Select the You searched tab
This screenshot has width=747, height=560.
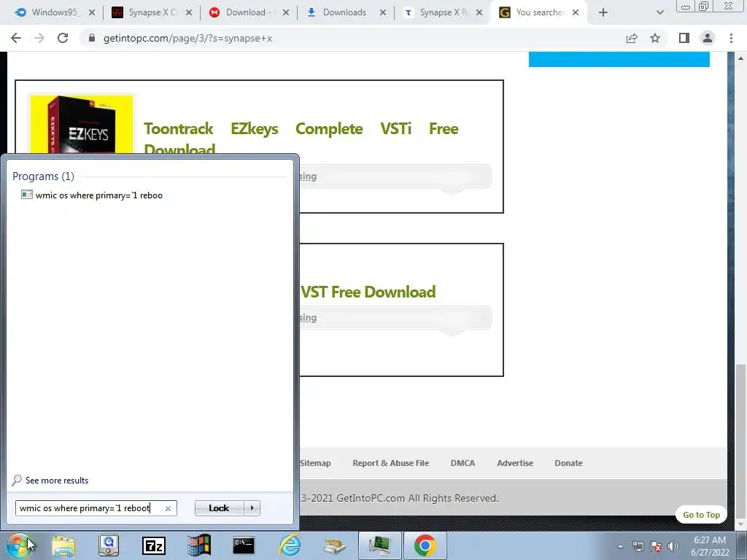point(538,12)
